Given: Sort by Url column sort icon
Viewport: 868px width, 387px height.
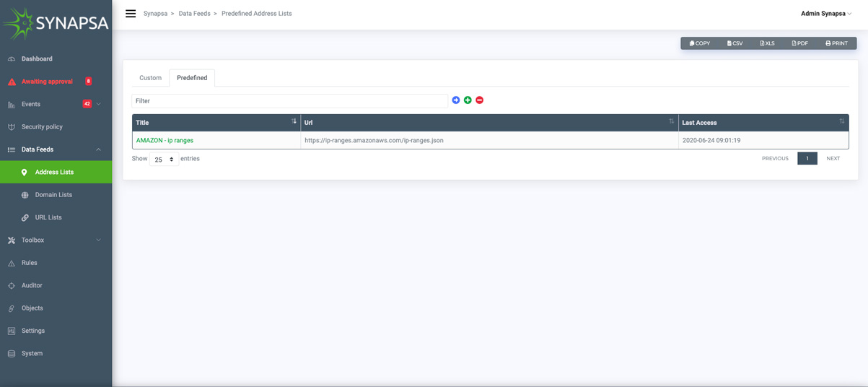Looking at the screenshot, I should click(x=672, y=121).
